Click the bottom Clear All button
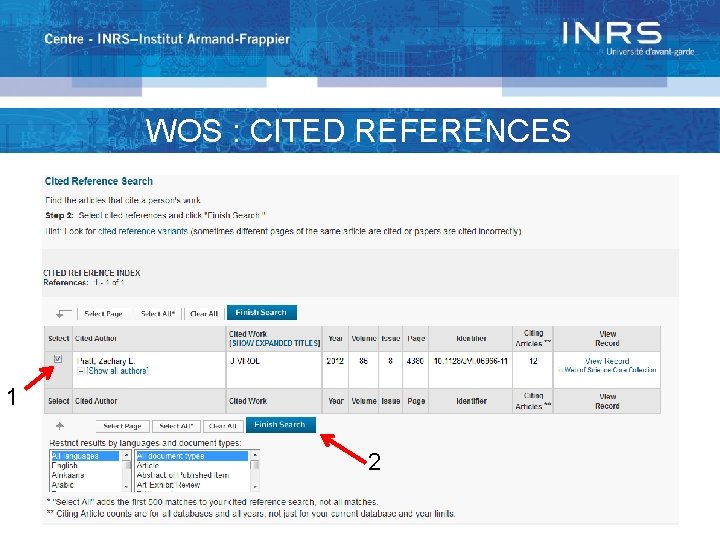Image resolution: width=720 pixels, height=540 pixels. [223, 426]
